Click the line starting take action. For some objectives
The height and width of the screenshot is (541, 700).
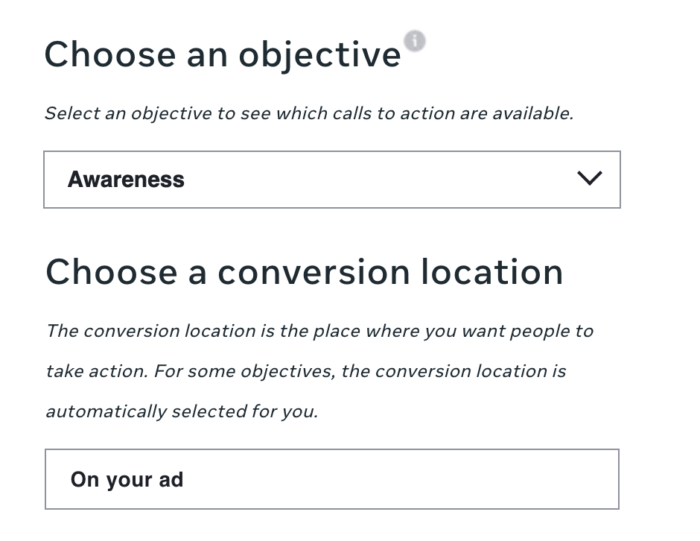306,371
